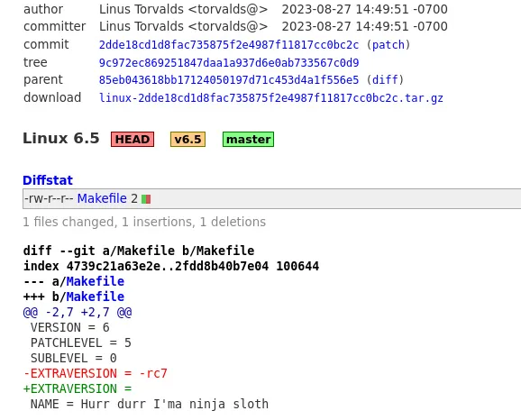The width and height of the screenshot is (521, 420).
Task: Open the commit hash 2dde18cd link
Action: tap(229, 45)
